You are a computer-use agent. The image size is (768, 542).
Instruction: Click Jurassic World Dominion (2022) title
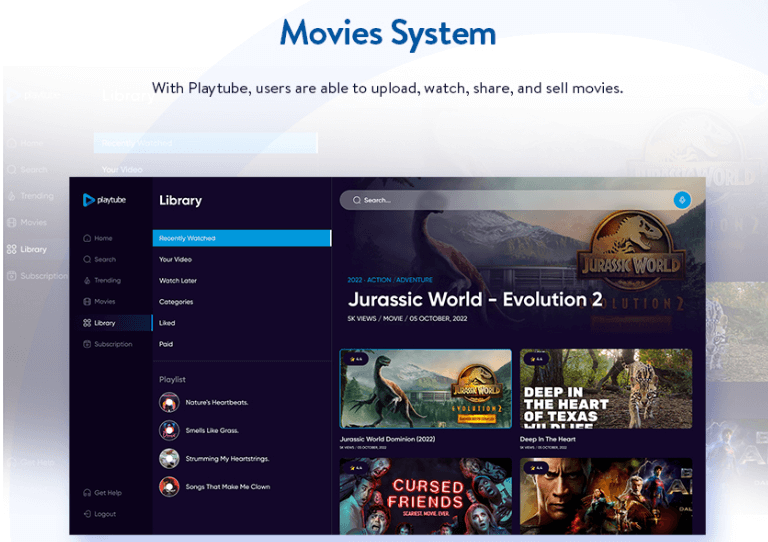[387, 439]
